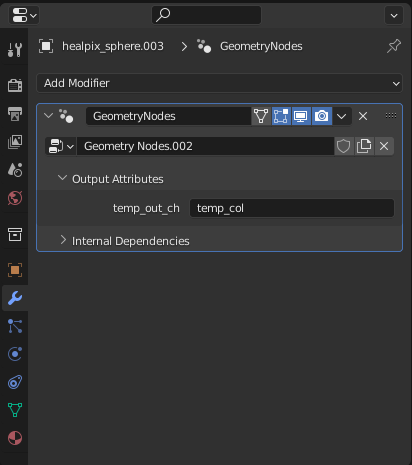Click the GeometryNodes breadcrumb text
The width and height of the screenshot is (412, 465).
[261, 46]
